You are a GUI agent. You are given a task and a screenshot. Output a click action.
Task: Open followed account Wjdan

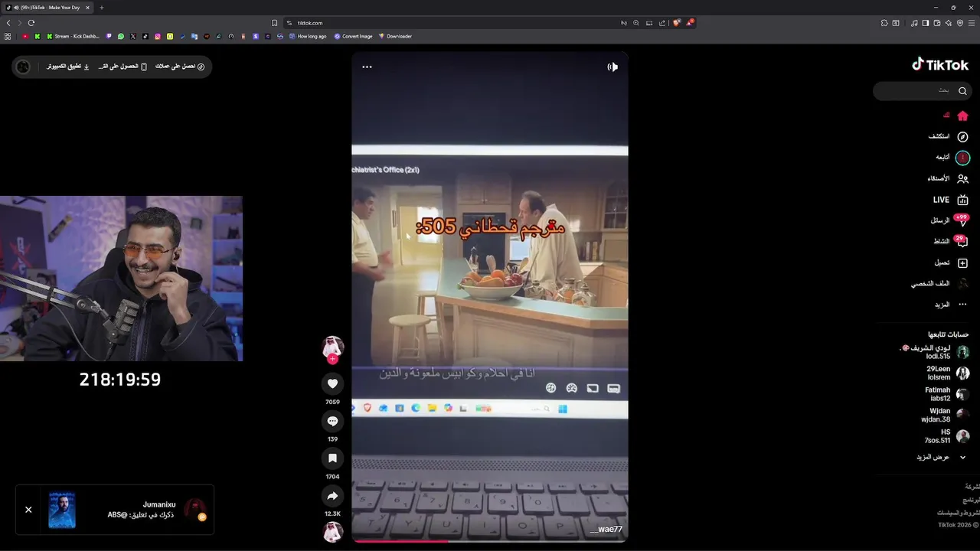[x=946, y=415]
